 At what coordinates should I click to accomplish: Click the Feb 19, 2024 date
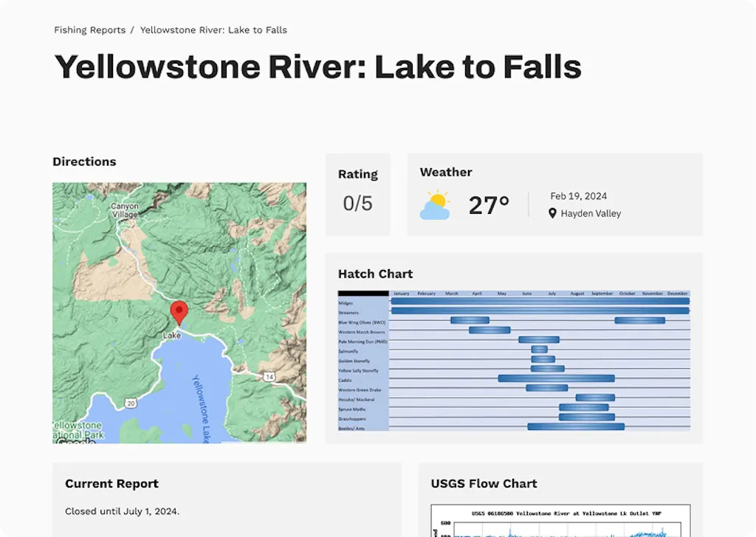(x=579, y=196)
